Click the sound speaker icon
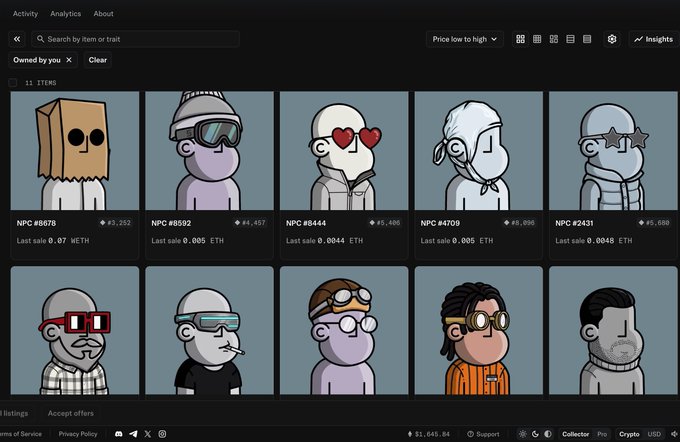Screen dimensions: 680x442 click(x=674, y=434)
